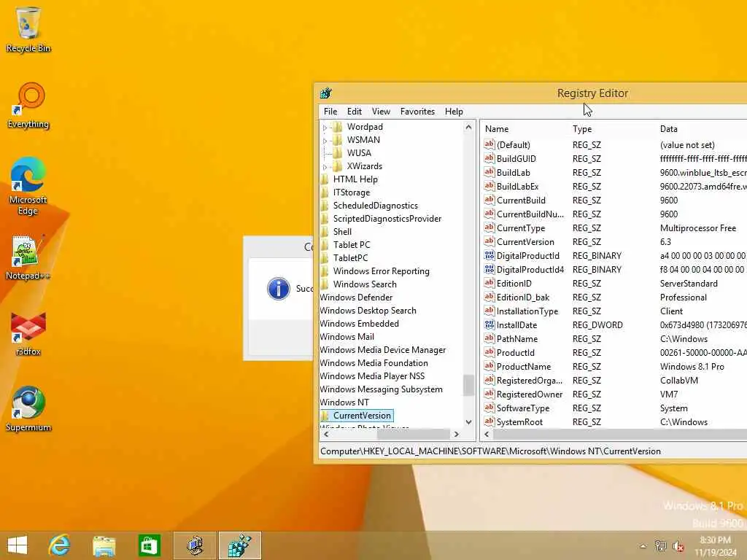Launch Everything search desktop shortcut
Image resolution: width=747 pixels, height=560 pixels.
click(x=28, y=106)
